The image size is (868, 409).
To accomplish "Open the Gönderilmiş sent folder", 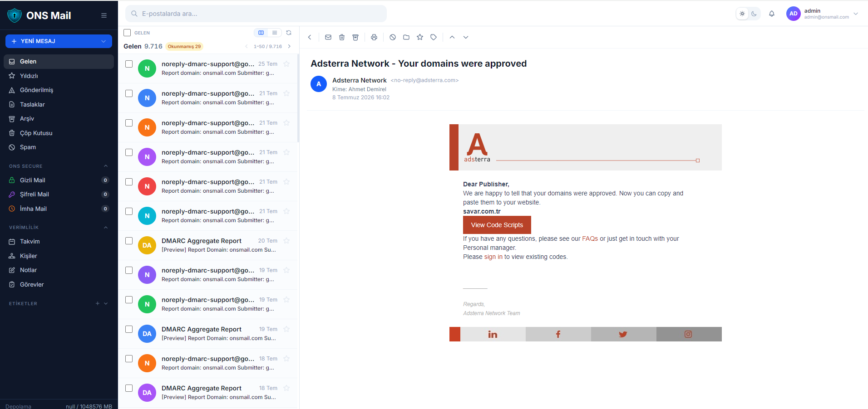I will tap(59, 90).
